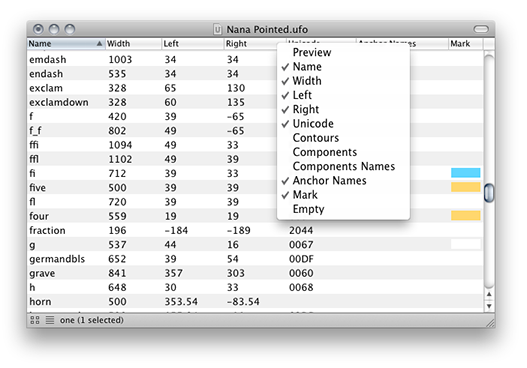The image size is (527, 368).
Task: Enable the Preview column
Action: [x=343, y=52]
